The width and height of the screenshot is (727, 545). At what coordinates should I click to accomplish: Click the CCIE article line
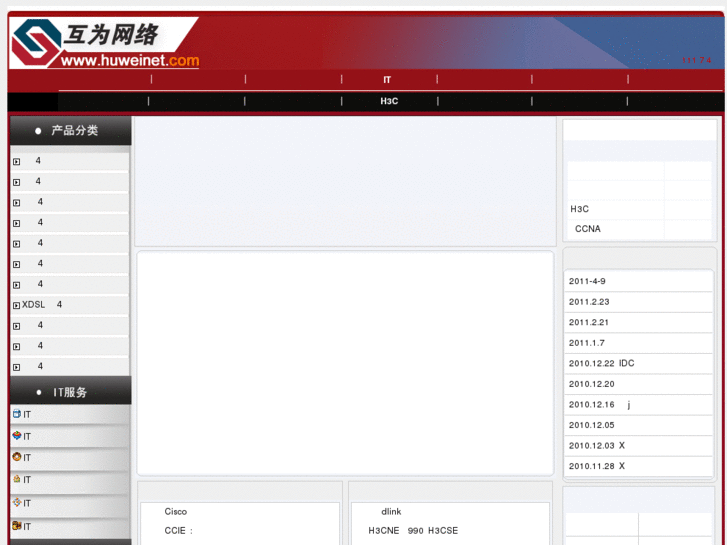[179, 530]
